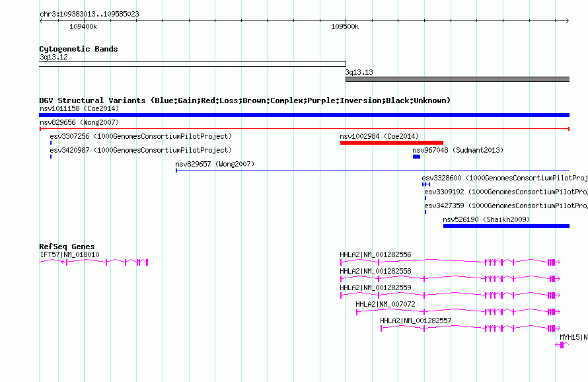The height and width of the screenshot is (382, 588).
Task: Click the esv3427359 variant marker
Action: 425,212
